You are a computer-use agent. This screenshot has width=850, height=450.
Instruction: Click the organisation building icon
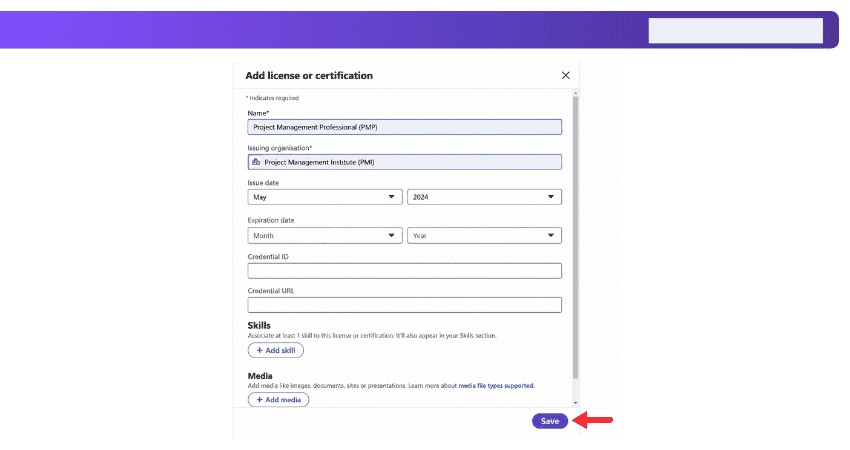pyautogui.click(x=256, y=162)
